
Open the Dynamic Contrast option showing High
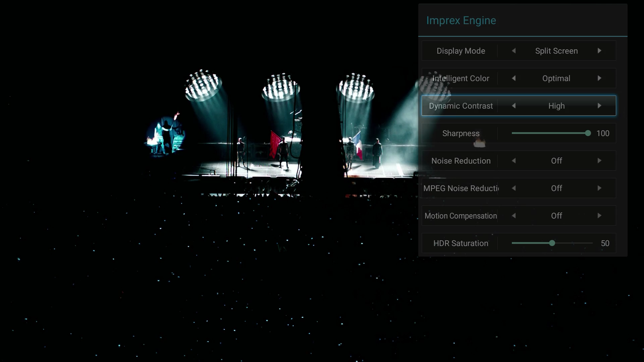(x=556, y=106)
